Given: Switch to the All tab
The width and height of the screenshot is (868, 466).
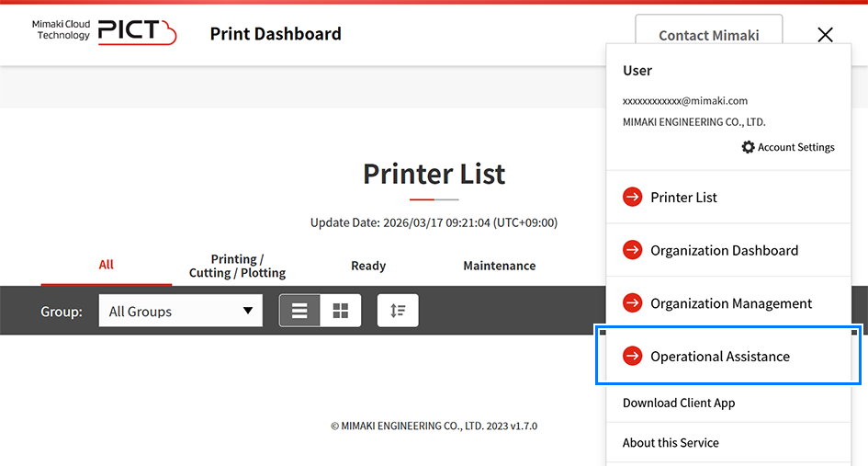Looking at the screenshot, I should (107, 265).
